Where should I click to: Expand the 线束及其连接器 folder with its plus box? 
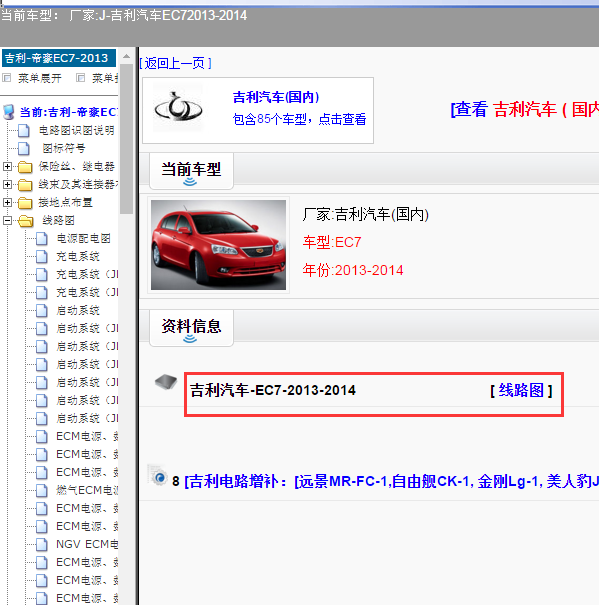(x=7, y=184)
